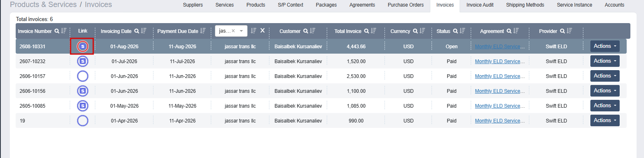Sort by Provider column
Viewport: 644px width, 158px height.
(569, 31)
